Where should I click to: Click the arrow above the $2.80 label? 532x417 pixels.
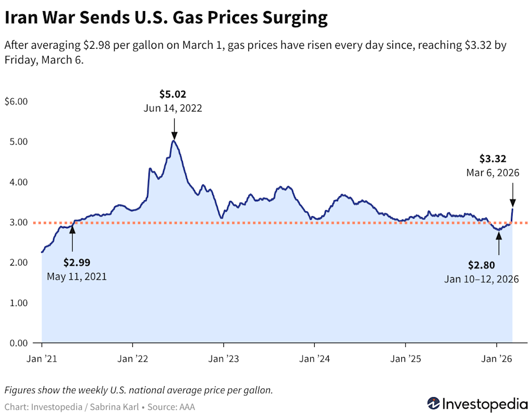pos(499,243)
